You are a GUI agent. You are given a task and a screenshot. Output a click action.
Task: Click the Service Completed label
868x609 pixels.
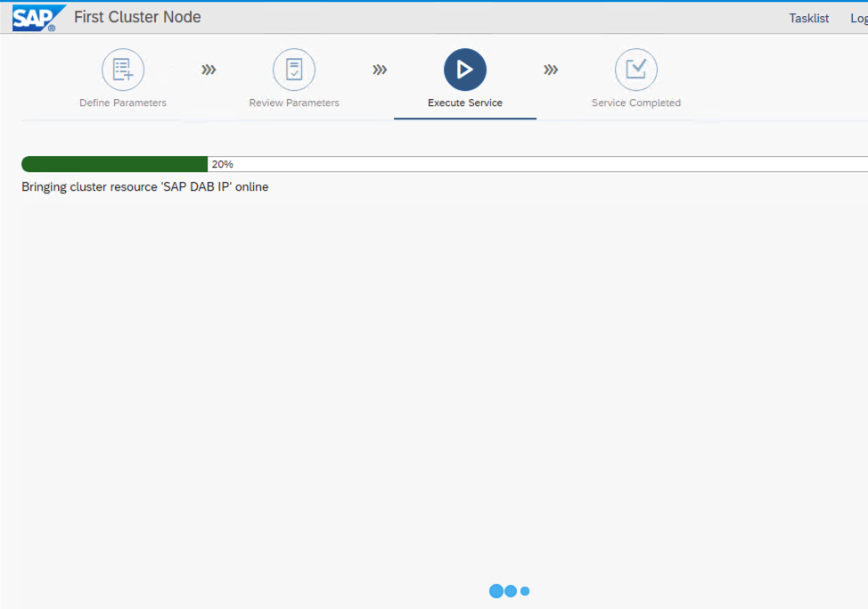coord(636,103)
